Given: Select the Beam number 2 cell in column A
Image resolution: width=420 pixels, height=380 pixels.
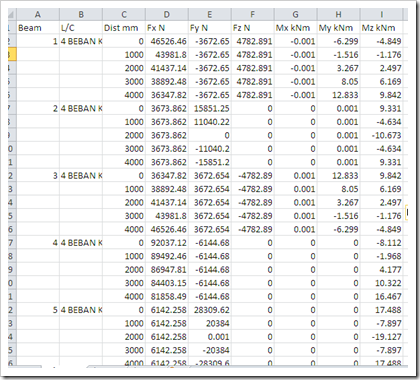Looking at the screenshot, I should [38, 108].
